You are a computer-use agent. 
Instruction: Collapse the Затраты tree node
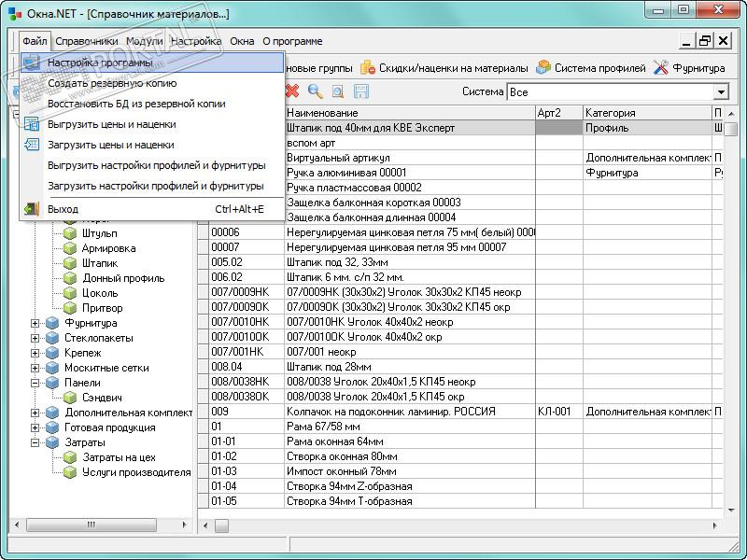(35, 442)
